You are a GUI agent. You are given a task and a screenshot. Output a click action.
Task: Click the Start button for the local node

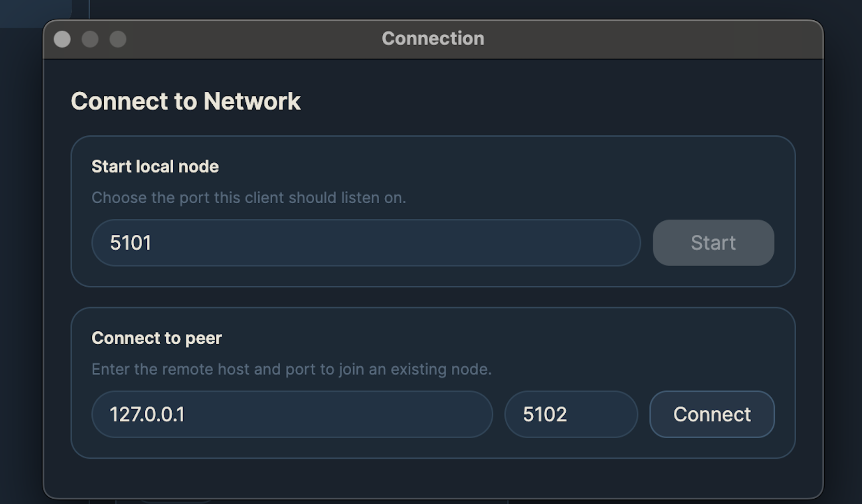point(713,242)
